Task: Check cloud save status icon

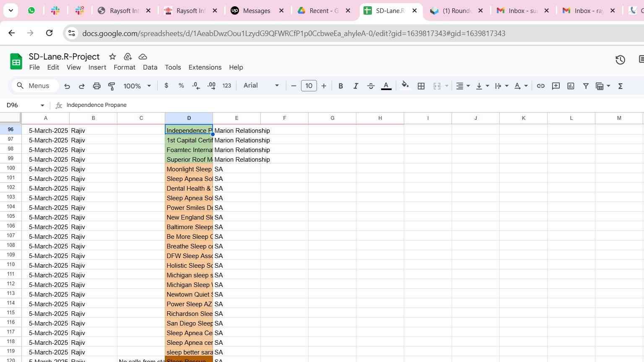Action: point(143,57)
